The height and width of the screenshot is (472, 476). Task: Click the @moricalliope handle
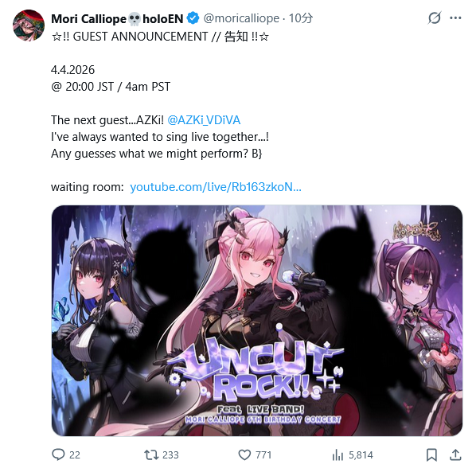click(x=241, y=18)
